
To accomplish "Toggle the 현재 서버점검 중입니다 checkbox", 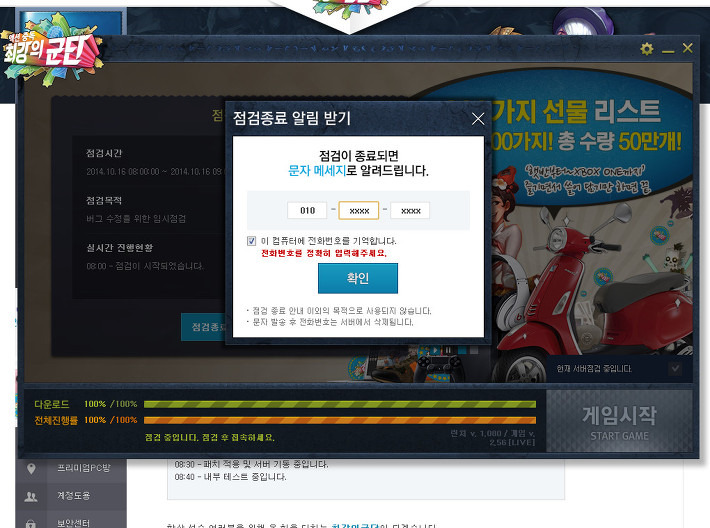I will pos(675,368).
